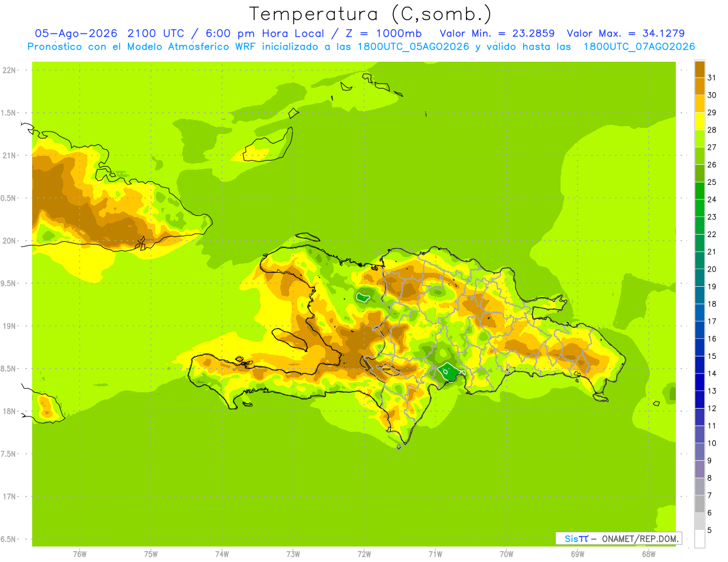Click the legend label "5"
728x562 pixels.
click(710, 530)
